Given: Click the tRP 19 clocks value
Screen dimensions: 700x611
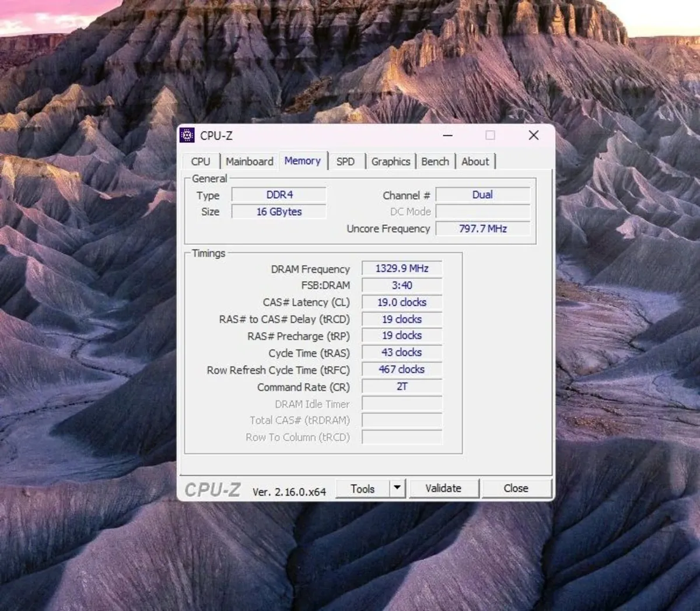Looking at the screenshot, I should pyautogui.click(x=402, y=336).
